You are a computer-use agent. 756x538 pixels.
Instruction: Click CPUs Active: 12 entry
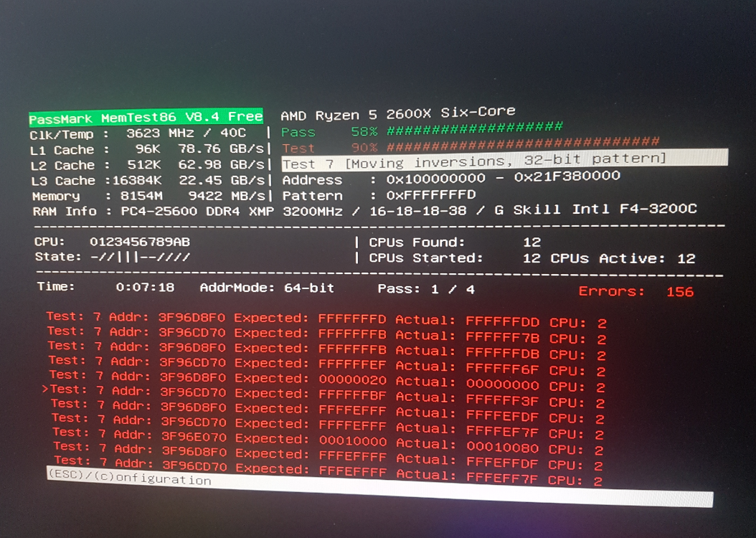click(623, 259)
